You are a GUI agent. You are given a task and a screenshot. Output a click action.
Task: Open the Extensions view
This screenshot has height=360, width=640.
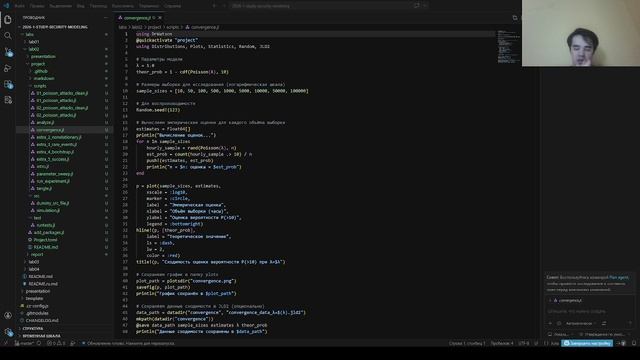point(8,84)
